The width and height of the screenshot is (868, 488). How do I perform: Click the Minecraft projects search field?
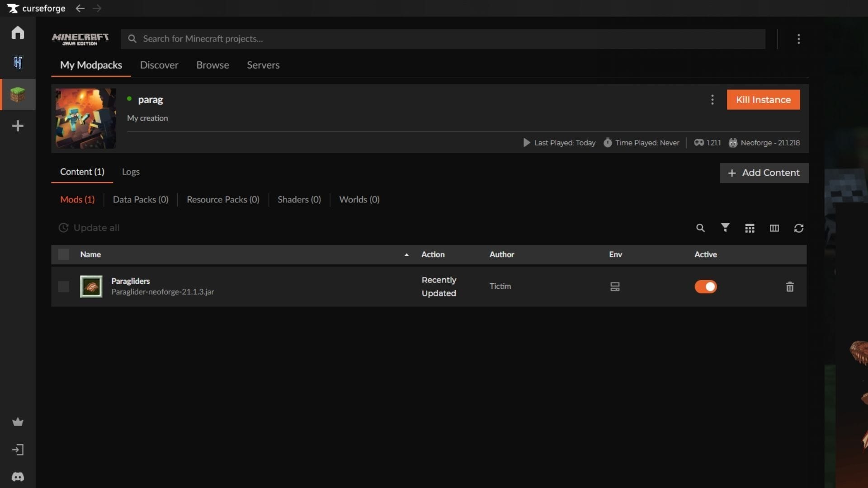(x=443, y=39)
